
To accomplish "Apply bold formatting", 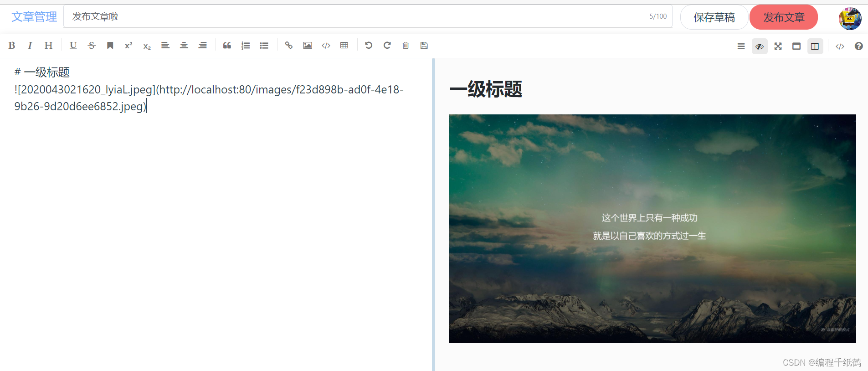I will coord(12,45).
